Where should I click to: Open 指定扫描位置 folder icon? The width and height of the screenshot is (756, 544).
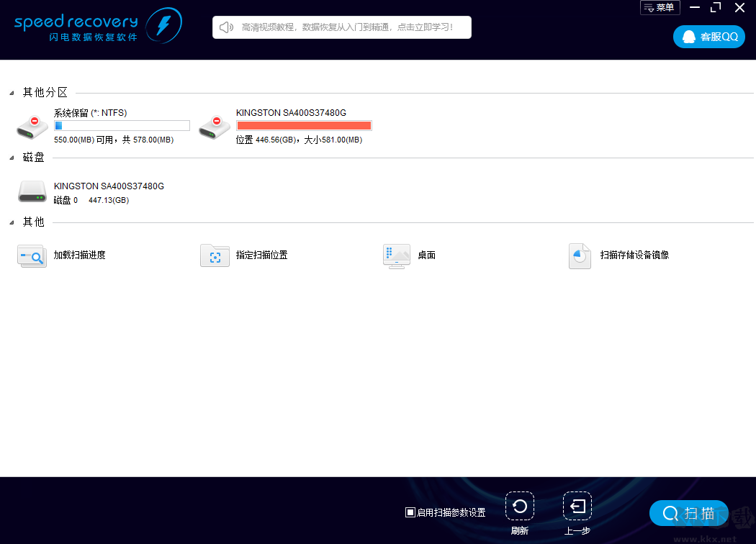click(215, 255)
